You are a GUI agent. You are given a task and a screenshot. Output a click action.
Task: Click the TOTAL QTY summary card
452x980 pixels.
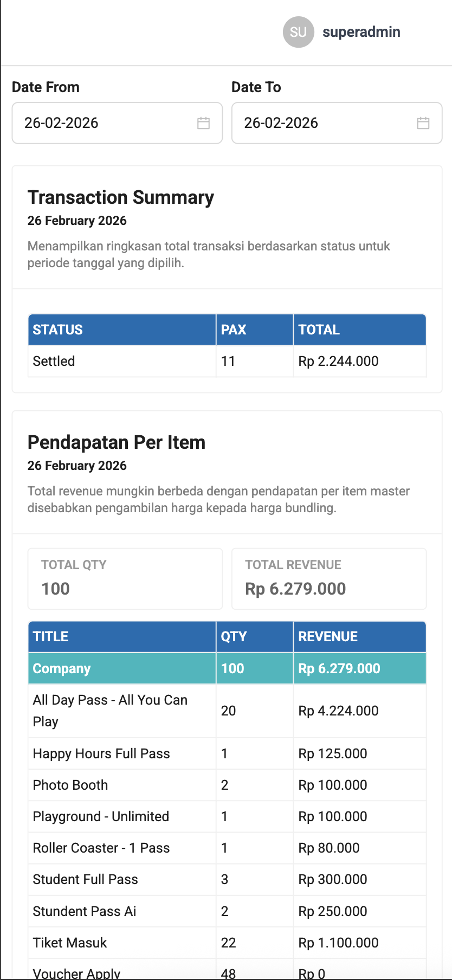pos(125,578)
